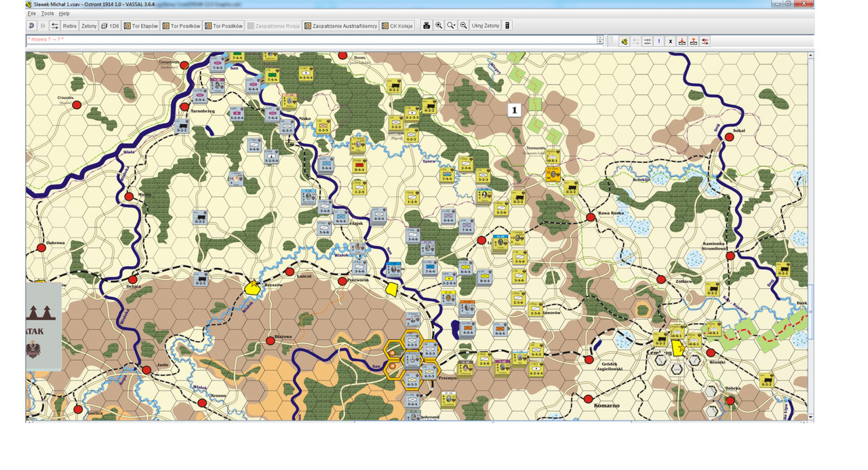Click the traffic light icon in toolbar

tap(507, 26)
